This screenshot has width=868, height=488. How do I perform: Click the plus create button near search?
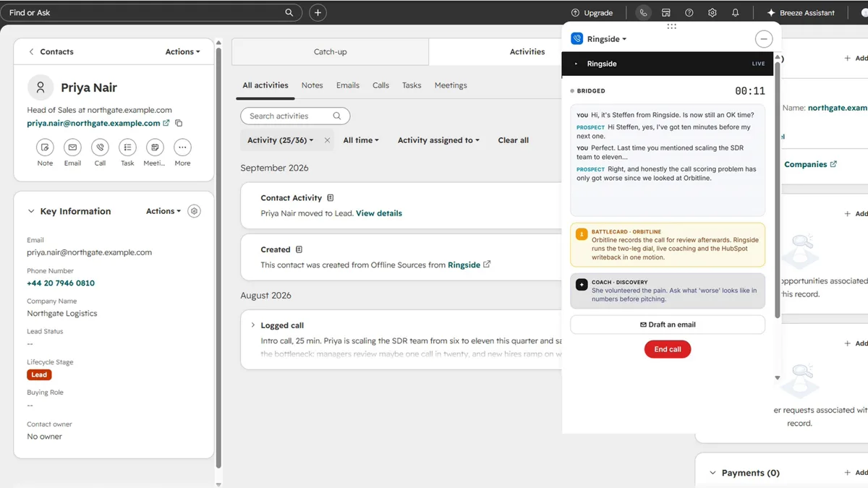tap(318, 12)
